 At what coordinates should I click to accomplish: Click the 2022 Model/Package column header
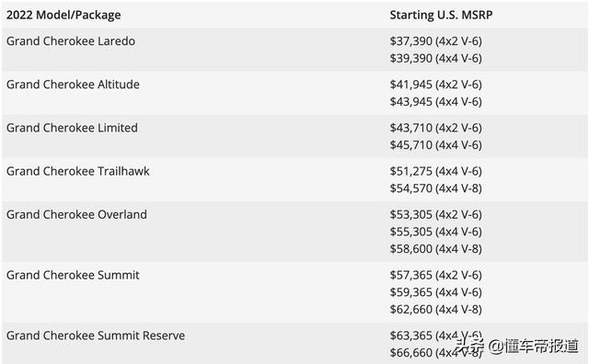click(x=64, y=15)
